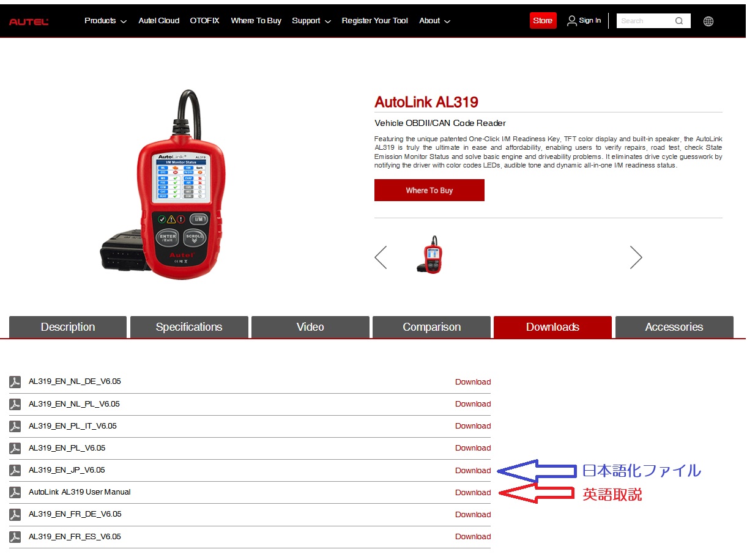Download AL319_EN_JP_V6.05 Japanese file

pos(473,471)
